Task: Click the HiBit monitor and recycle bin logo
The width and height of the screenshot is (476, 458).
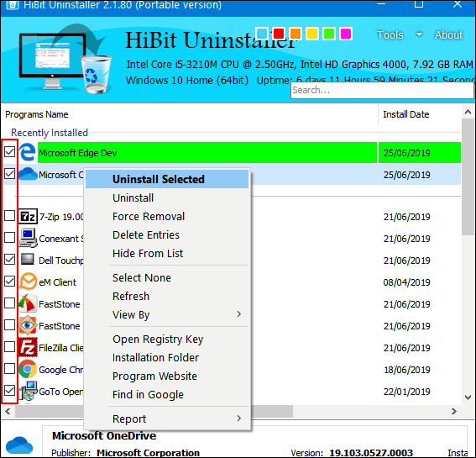Action: pyautogui.click(x=65, y=60)
